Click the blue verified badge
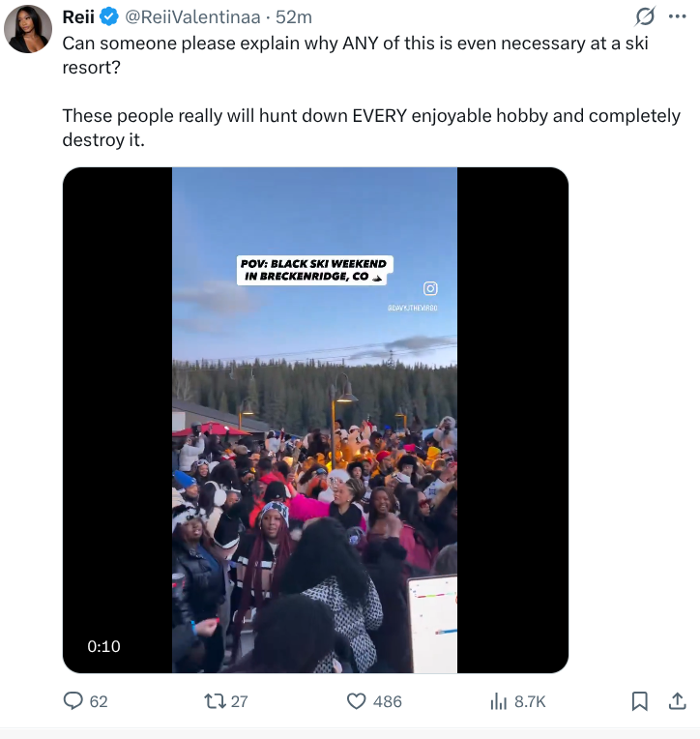 (x=109, y=17)
